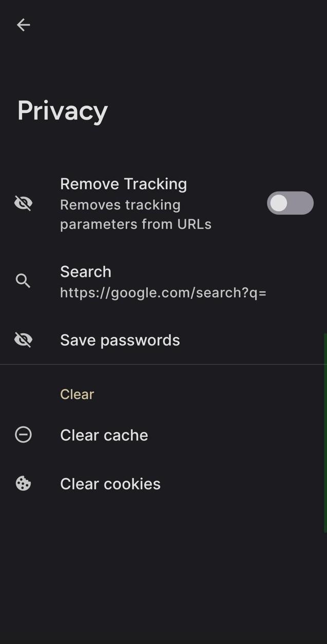The width and height of the screenshot is (327, 644).
Task: Open the Save passwords option
Action: (x=120, y=340)
